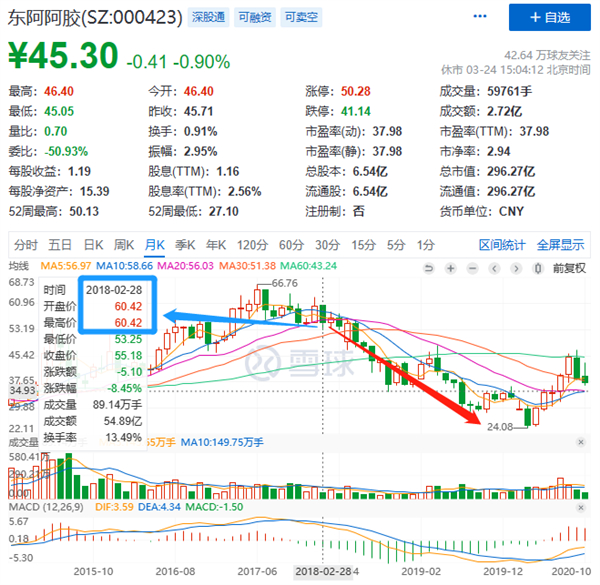
Task: Switch to the 1分 tab
Action: [x=426, y=245]
